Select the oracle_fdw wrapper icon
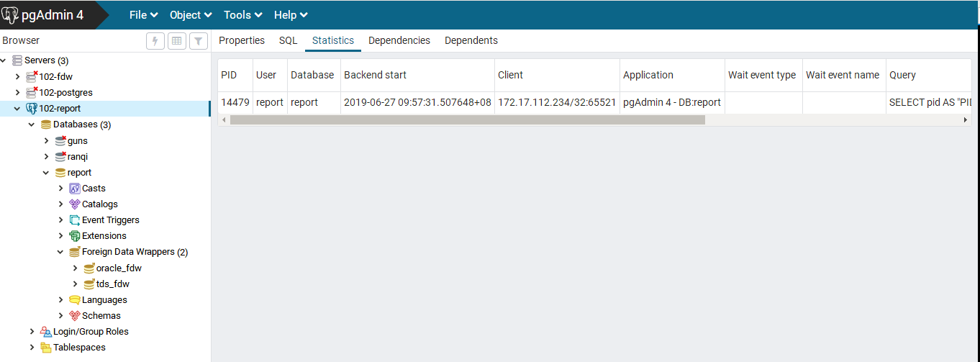980x362 pixels. (x=89, y=268)
